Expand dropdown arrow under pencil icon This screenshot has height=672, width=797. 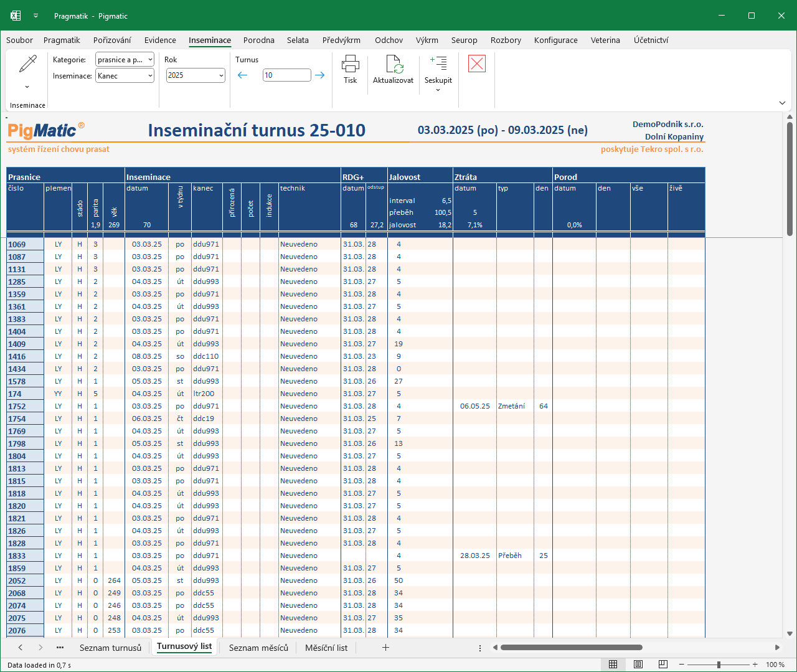27,87
